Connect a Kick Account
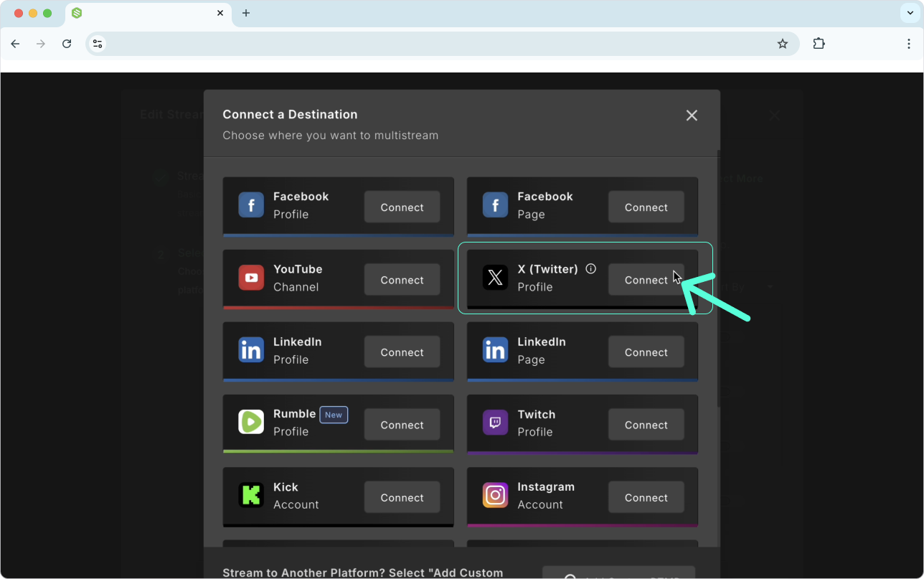This screenshot has width=924, height=579. (402, 497)
